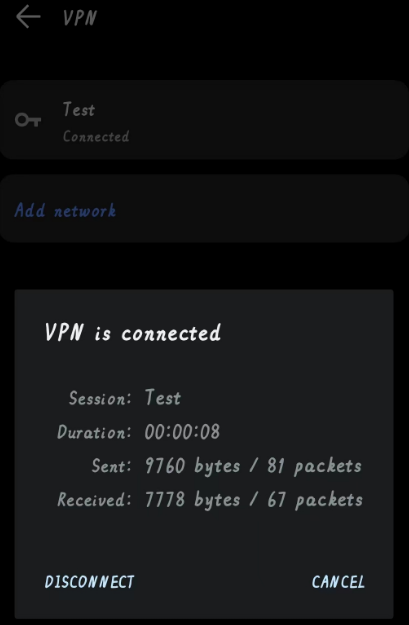This screenshot has width=409, height=625.
Task: Select the session name Test in the dialog
Action: click(163, 398)
